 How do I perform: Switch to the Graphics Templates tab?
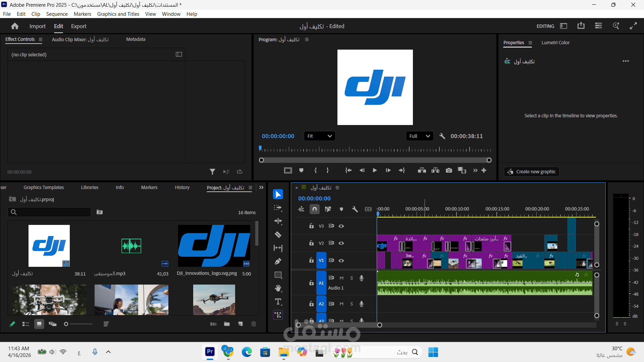(x=44, y=187)
